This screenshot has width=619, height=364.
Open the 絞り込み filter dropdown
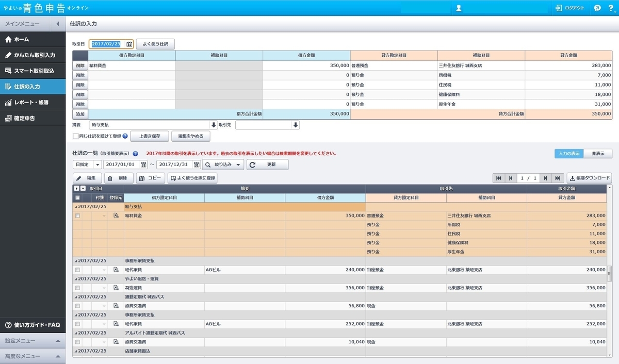(x=223, y=164)
